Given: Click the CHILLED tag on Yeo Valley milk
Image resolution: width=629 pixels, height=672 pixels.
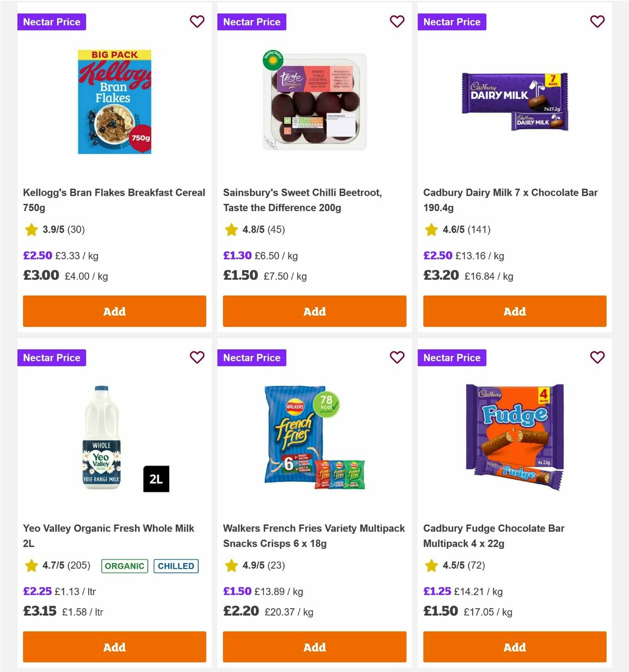Looking at the screenshot, I should [176, 566].
